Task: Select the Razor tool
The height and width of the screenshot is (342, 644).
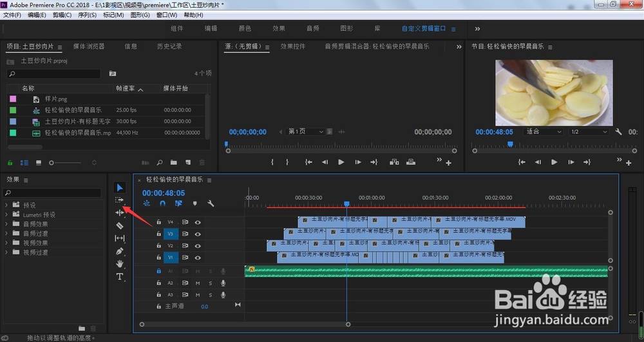Action: coord(120,225)
